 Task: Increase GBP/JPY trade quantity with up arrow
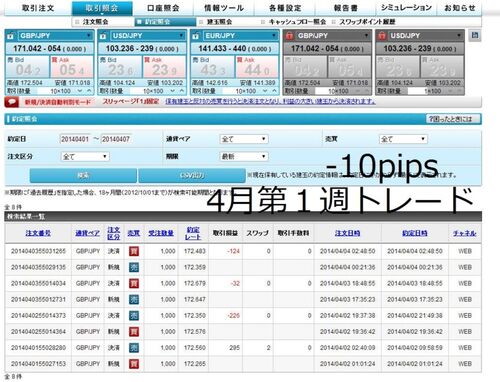pyautogui.click(x=89, y=91)
